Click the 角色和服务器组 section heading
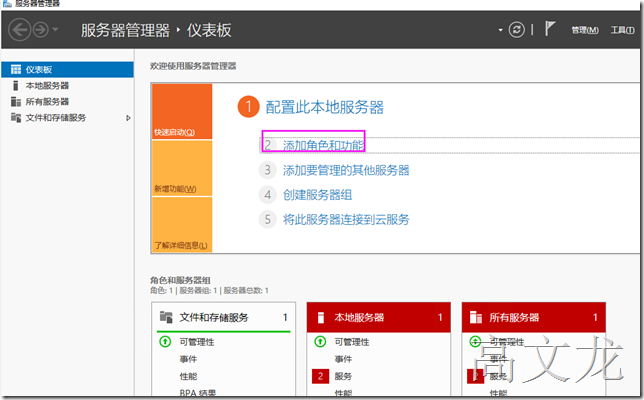 pos(180,280)
